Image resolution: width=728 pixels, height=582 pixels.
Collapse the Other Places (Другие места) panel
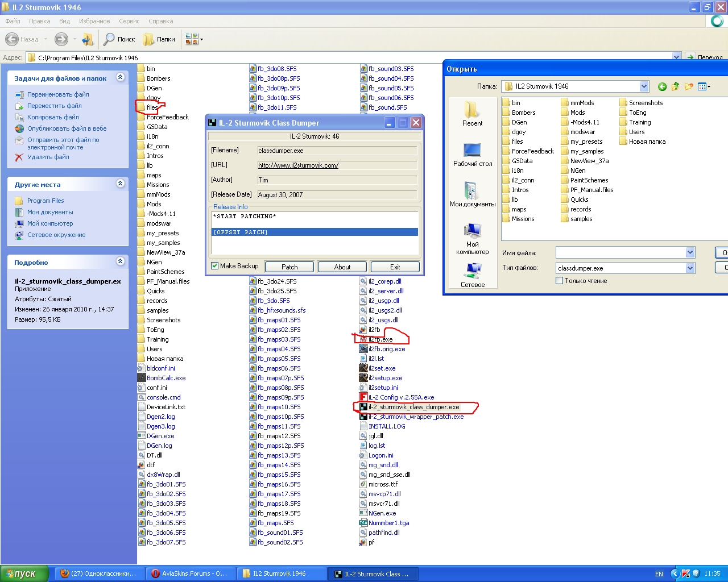[x=120, y=184]
